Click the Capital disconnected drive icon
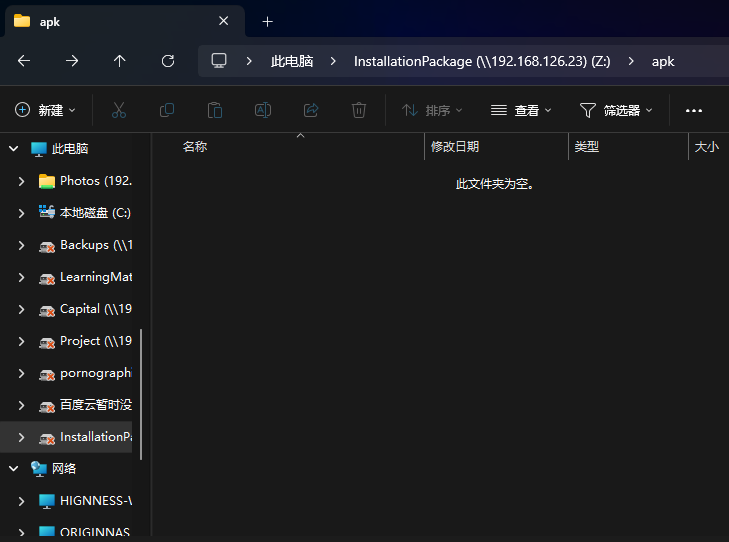The height and width of the screenshot is (542, 729). click(x=46, y=311)
